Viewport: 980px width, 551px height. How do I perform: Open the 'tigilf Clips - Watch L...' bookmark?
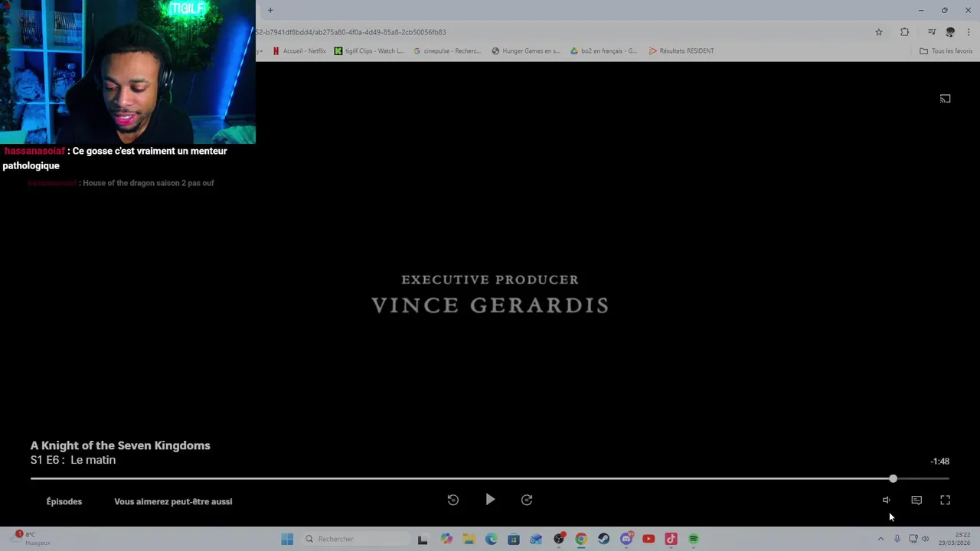coord(369,51)
